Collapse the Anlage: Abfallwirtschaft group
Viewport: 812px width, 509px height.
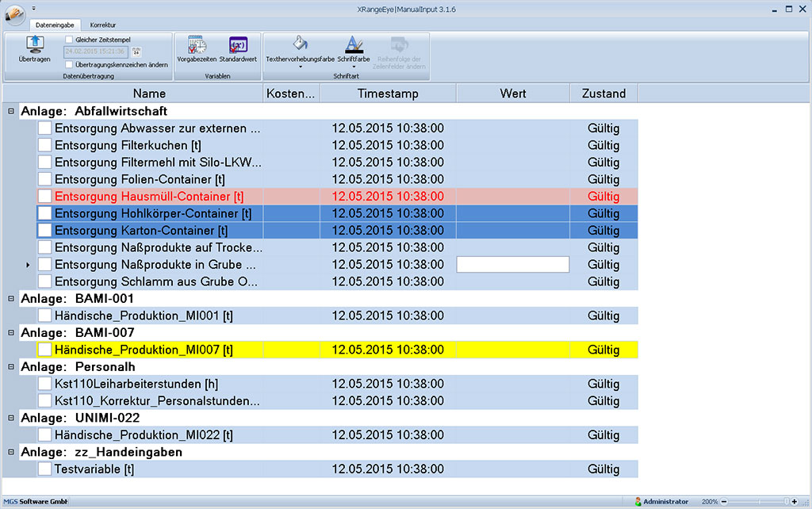pos(11,111)
